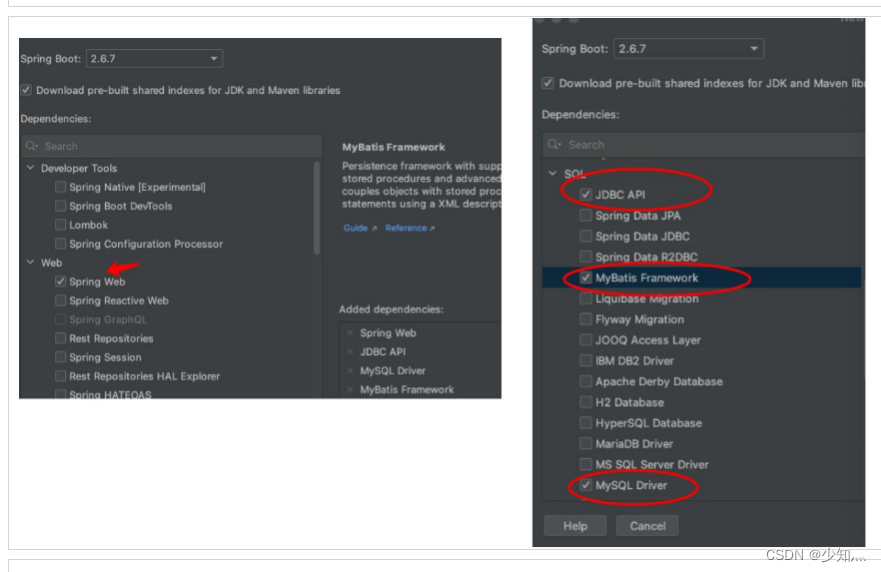The width and height of the screenshot is (881, 572).
Task: Check JOOQ Access Layer
Action: (585, 340)
